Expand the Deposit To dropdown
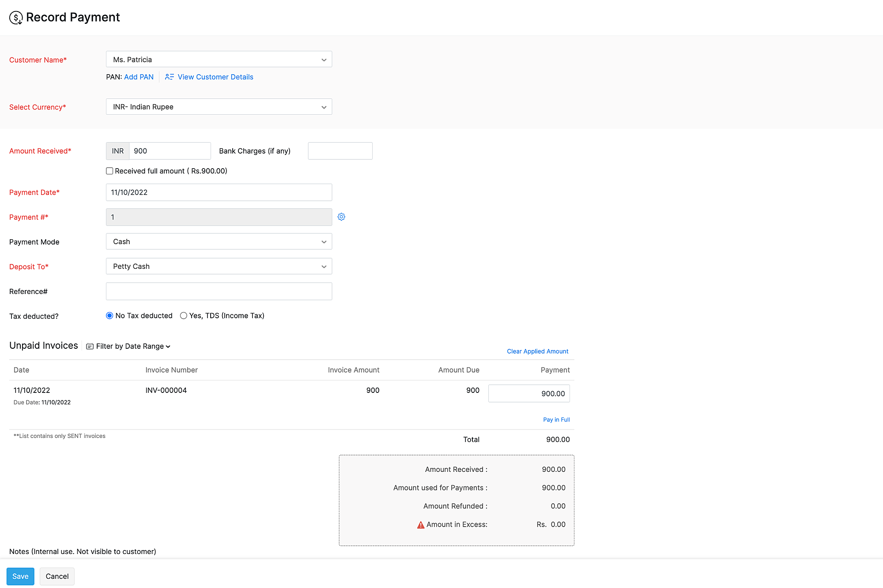883x588 pixels. [x=324, y=266]
